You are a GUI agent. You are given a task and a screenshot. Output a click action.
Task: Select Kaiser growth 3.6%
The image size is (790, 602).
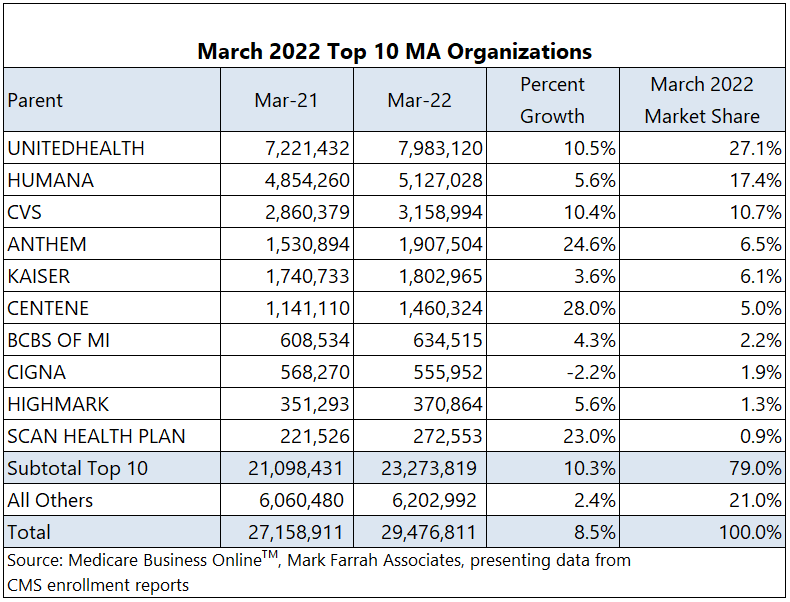(x=595, y=276)
